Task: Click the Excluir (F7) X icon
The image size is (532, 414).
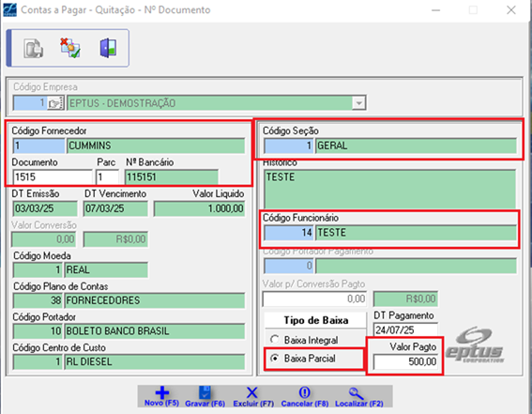Action: point(251,392)
